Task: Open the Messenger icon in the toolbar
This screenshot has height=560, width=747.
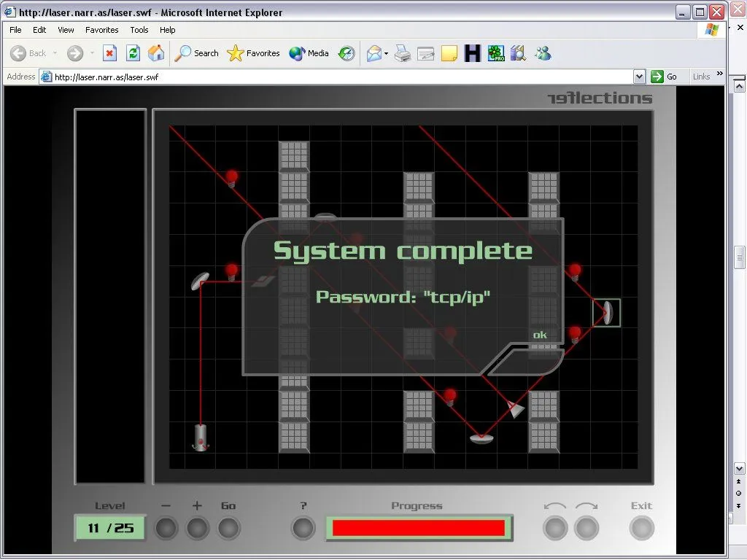Action: [x=542, y=53]
